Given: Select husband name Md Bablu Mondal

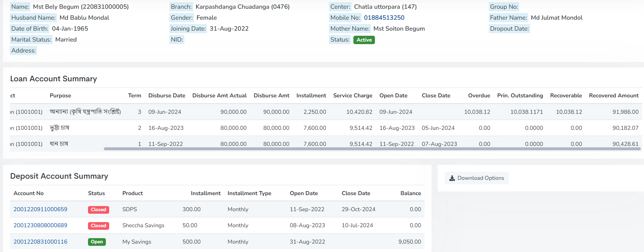Looking at the screenshot, I should click(x=84, y=18).
